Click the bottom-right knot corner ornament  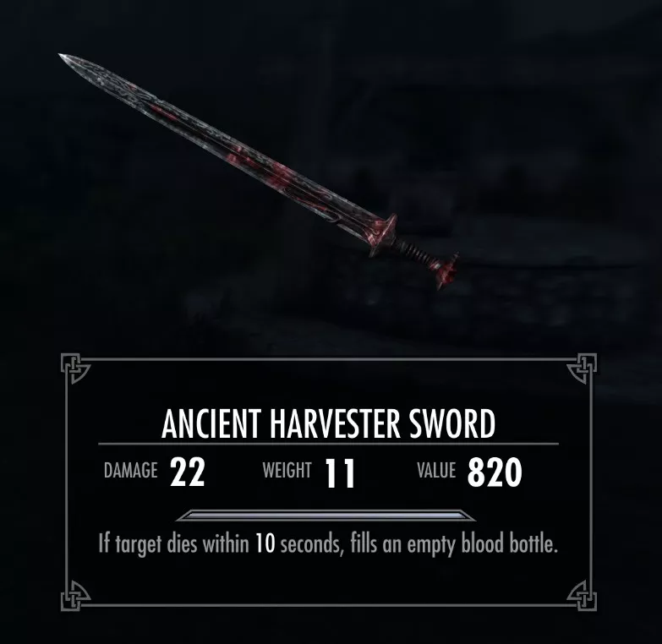click(582, 596)
